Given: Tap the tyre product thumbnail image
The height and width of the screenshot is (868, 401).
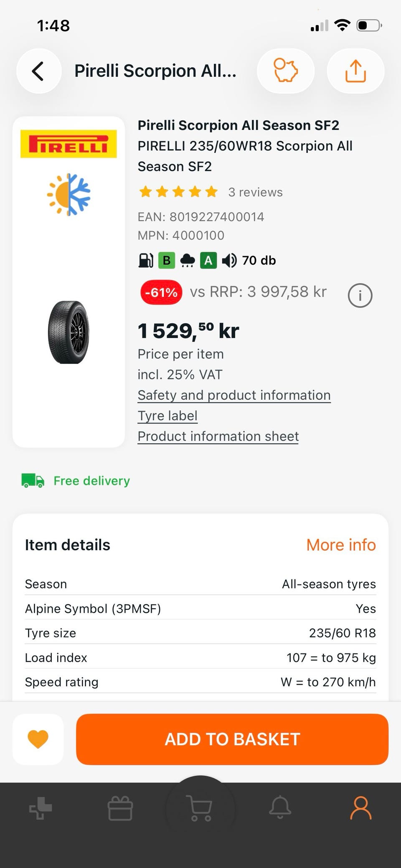Looking at the screenshot, I should point(69,332).
